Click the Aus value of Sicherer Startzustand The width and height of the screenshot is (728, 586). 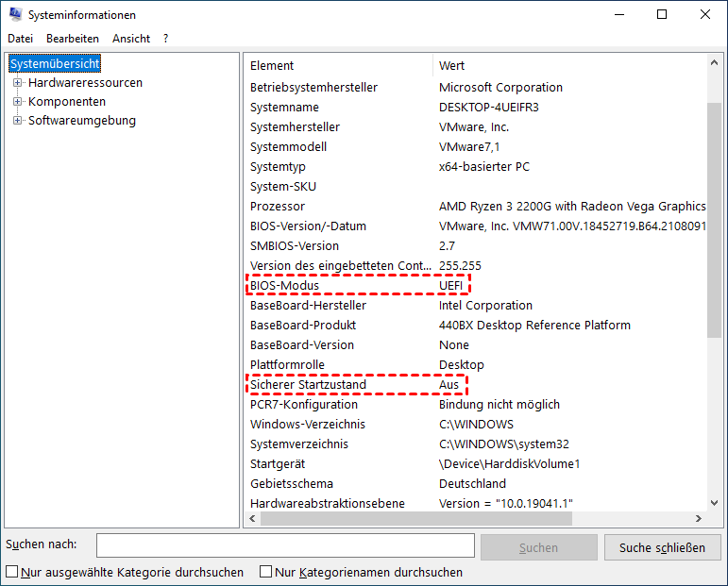pyautogui.click(x=449, y=385)
